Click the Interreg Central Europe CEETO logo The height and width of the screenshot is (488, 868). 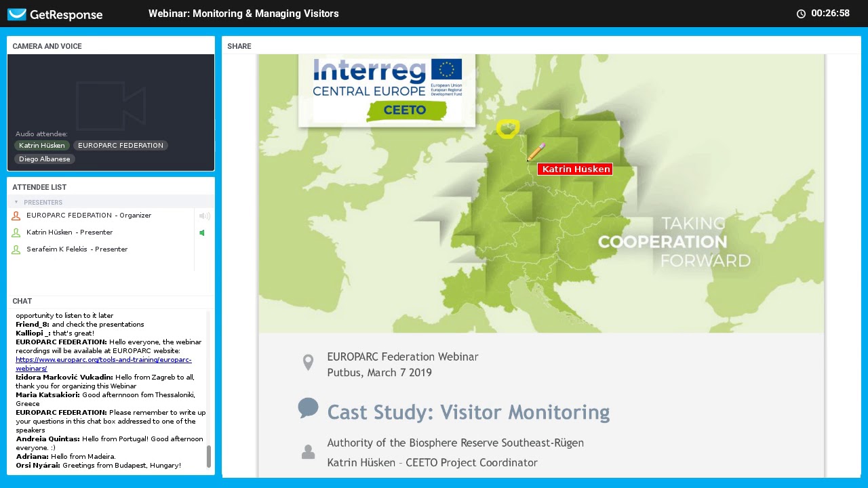[387, 90]
